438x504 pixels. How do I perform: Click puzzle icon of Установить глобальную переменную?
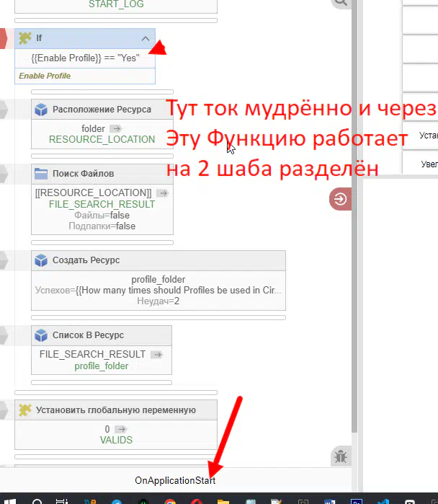[x=25, y=410]
